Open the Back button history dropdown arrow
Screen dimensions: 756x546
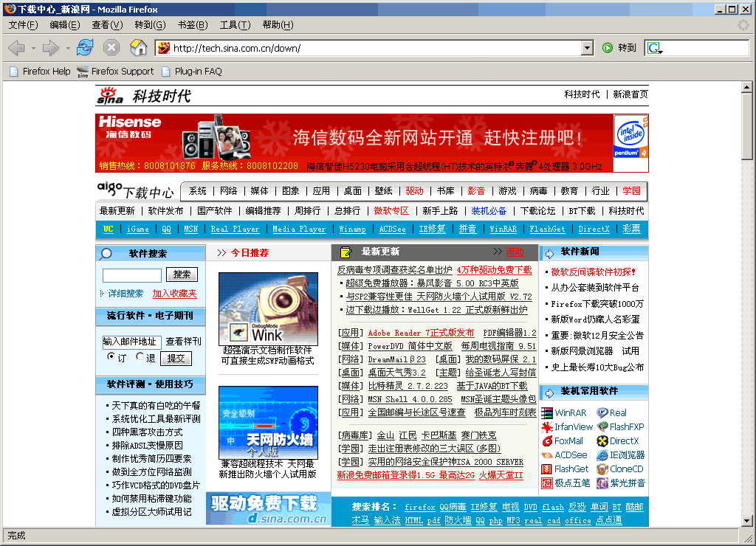[x=33, y=48]
